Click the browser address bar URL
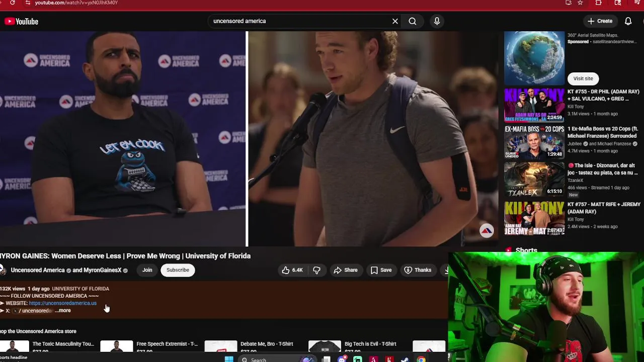Viewport: 644px width, 362px height. point(76,3)
